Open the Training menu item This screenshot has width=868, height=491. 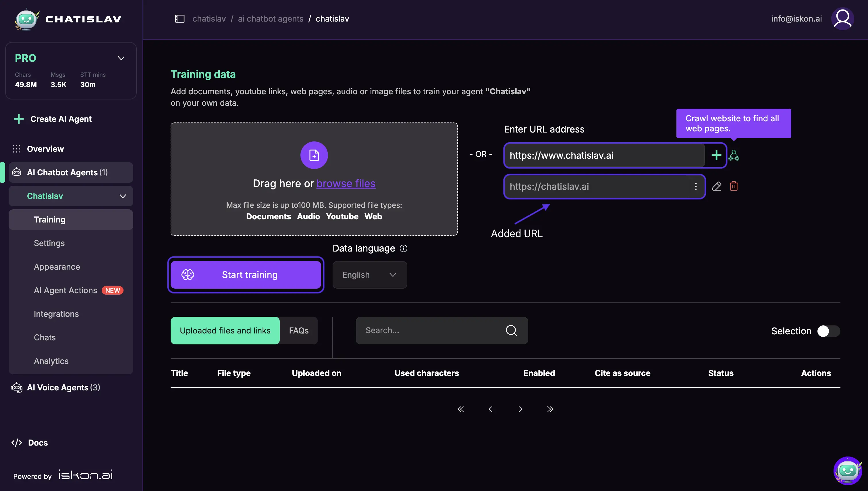click(71, 220)
